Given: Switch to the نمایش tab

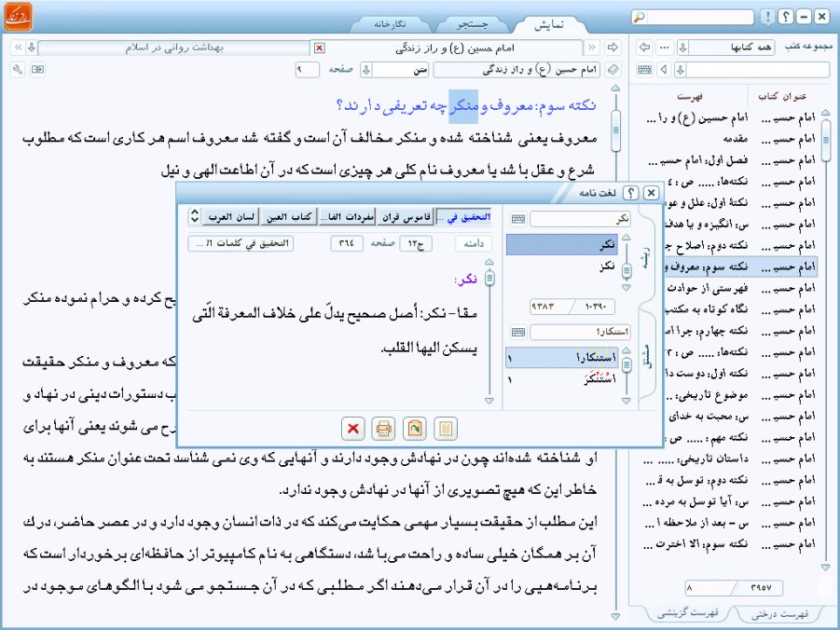Looking at the screenshot, I should coord(549,24).
